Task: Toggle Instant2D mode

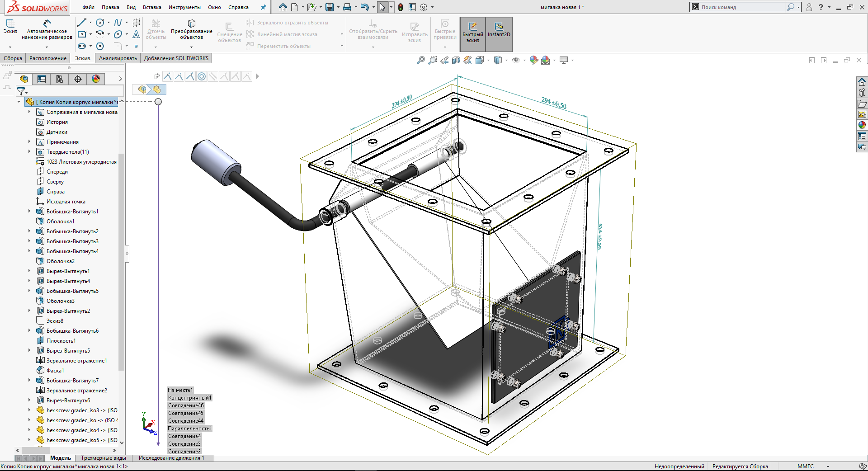Action: click(x=499, y=34)
